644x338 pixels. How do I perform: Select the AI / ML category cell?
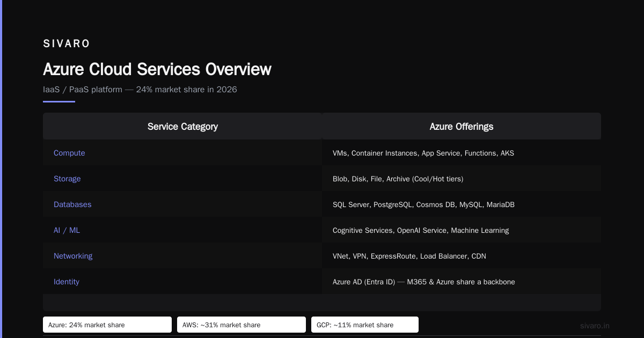point(182,230)
